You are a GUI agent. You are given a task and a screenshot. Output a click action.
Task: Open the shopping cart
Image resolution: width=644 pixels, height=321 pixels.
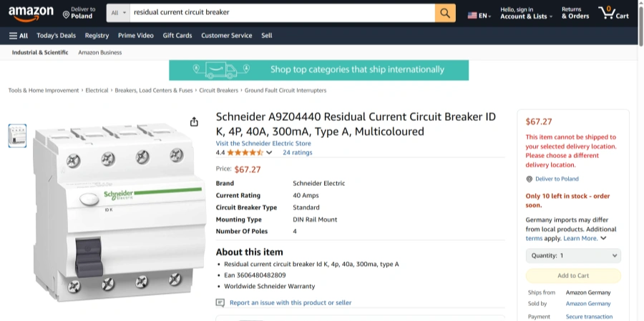pyautogui.click(x=613, y=13)
